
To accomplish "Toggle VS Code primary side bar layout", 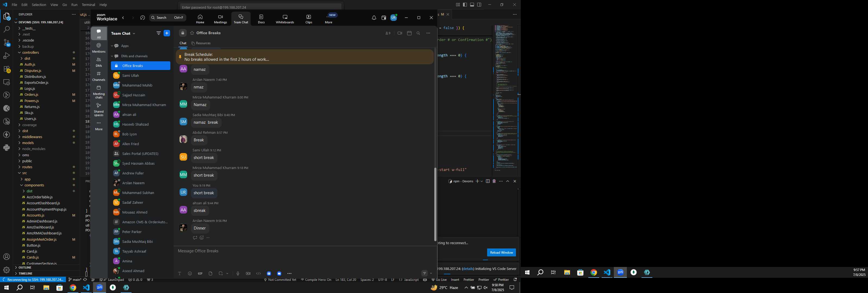I will point(465,5).
